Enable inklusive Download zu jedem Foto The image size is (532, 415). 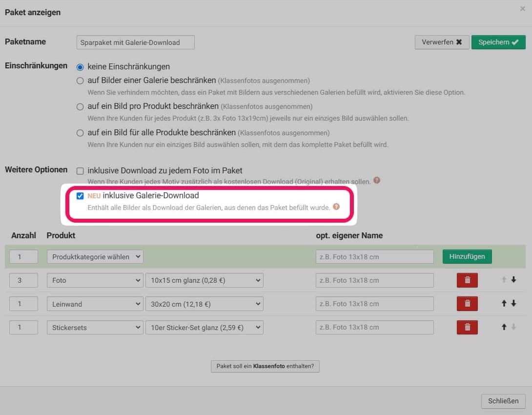pos(81,171)
